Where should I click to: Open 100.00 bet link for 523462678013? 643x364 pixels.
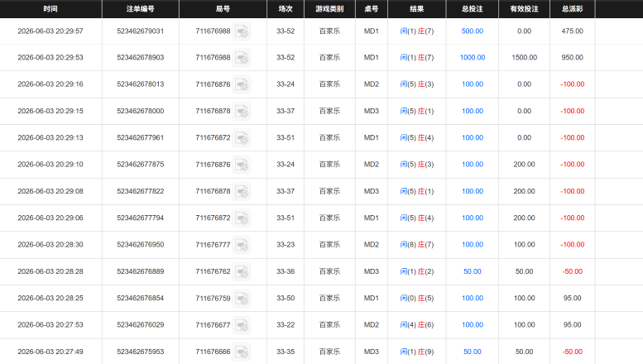click(x=473, y=84)
